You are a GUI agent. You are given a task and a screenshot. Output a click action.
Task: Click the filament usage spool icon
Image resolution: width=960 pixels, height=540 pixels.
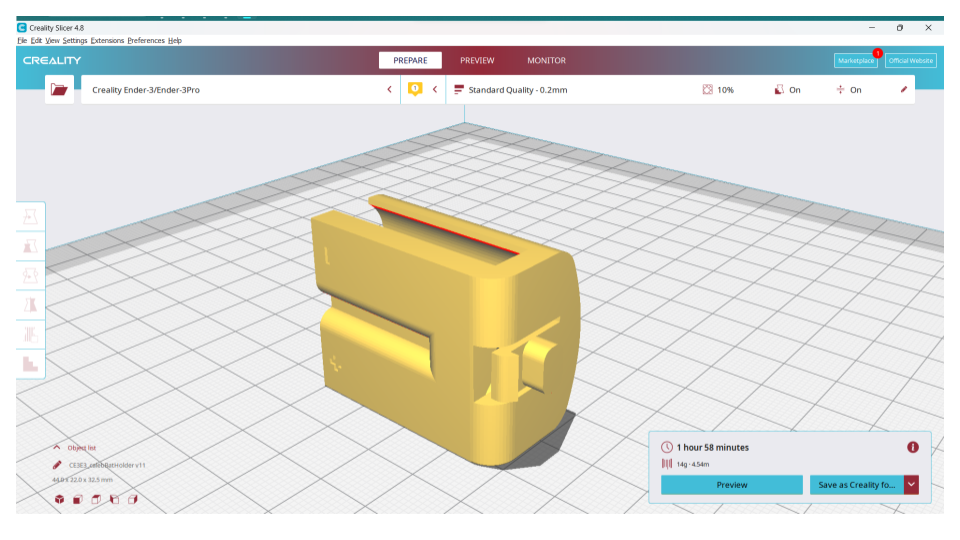coord(667,464)
